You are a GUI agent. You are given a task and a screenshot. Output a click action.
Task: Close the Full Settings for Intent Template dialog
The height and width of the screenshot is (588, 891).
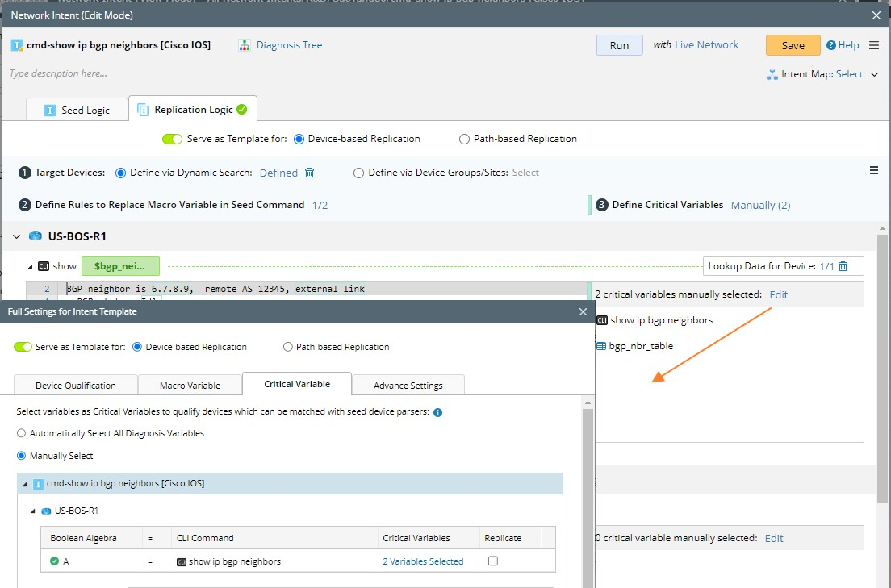[583, 311]
